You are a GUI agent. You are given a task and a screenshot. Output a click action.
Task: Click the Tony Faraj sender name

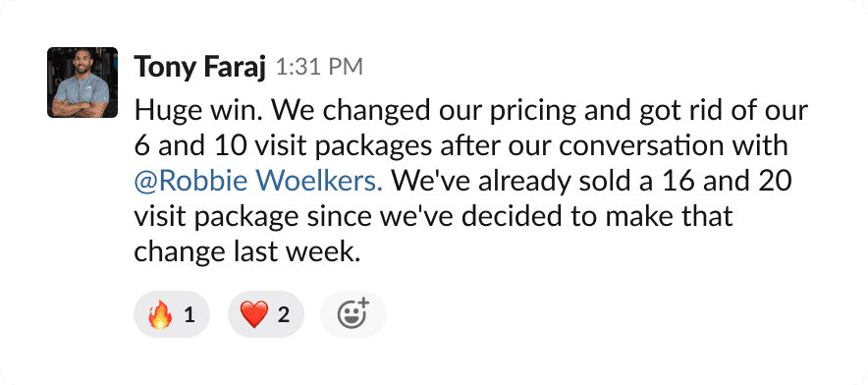[x=200, y=68]
